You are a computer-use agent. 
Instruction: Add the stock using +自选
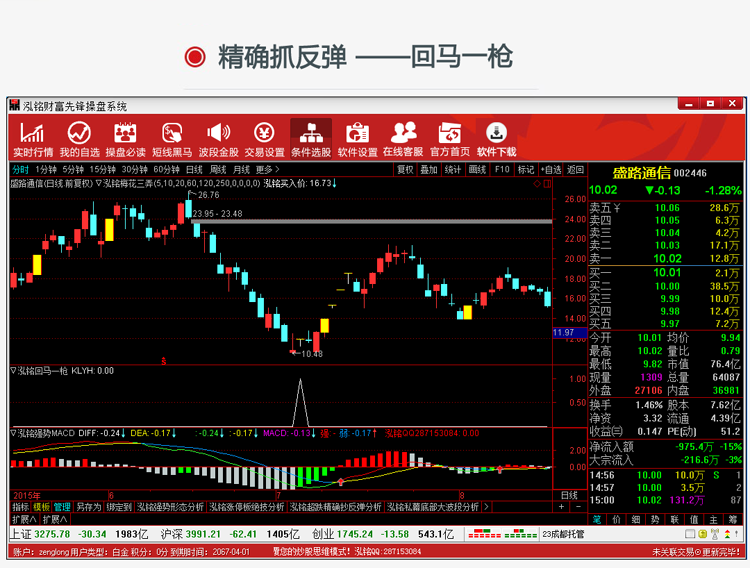tap(551, 170)
